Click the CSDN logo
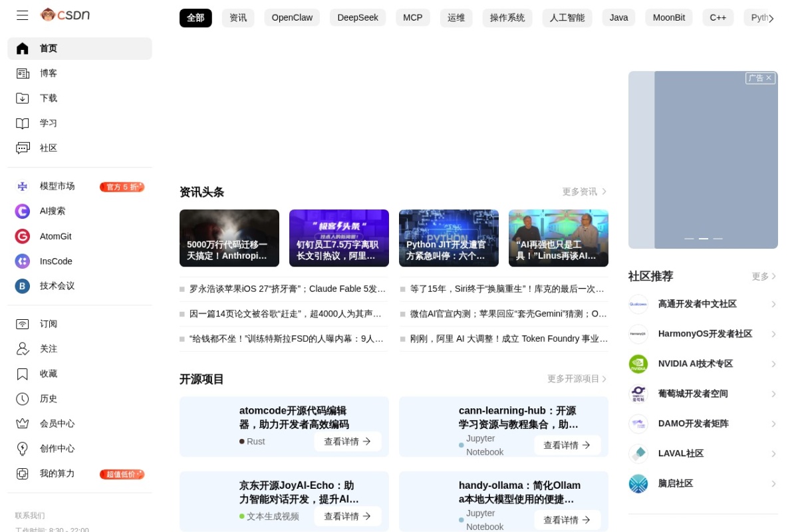Image resolution: width=798 pixels, height=532 pixels. tap(65, 15)
